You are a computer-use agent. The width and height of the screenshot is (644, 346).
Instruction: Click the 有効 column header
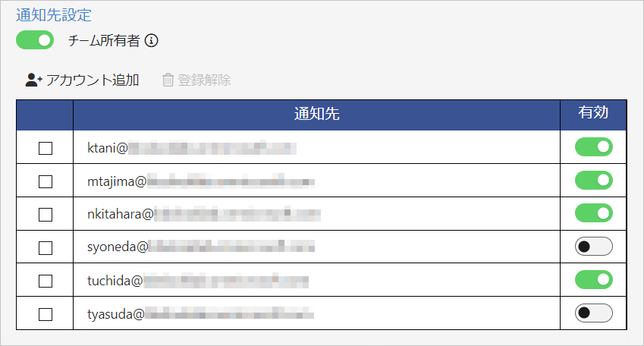tap(593, 113)
